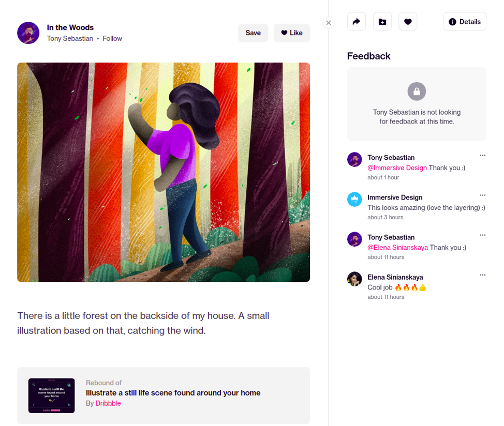Open the Details info button
Screen dimensions: 504x426
[464, 22]
